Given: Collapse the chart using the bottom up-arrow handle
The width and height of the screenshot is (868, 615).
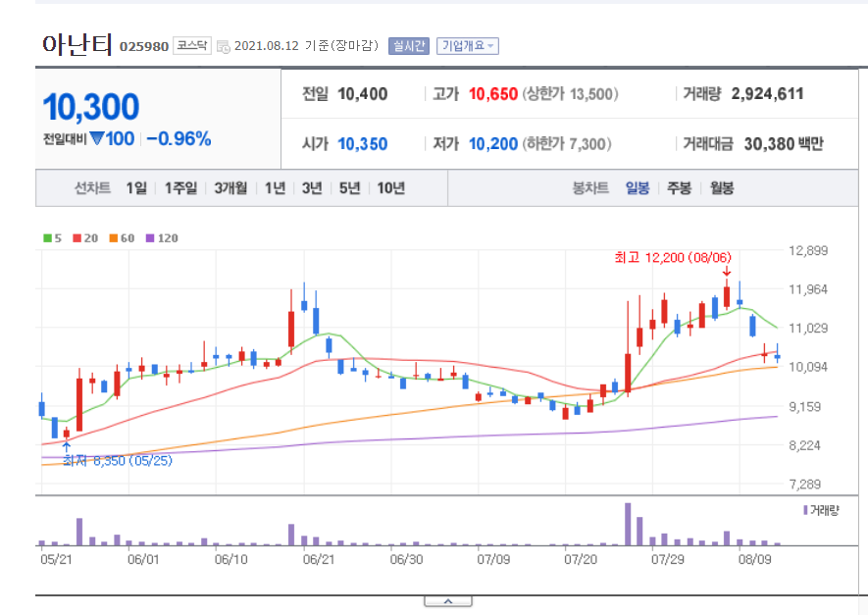Looking at the screenshot, I should [x=448, y=601].
